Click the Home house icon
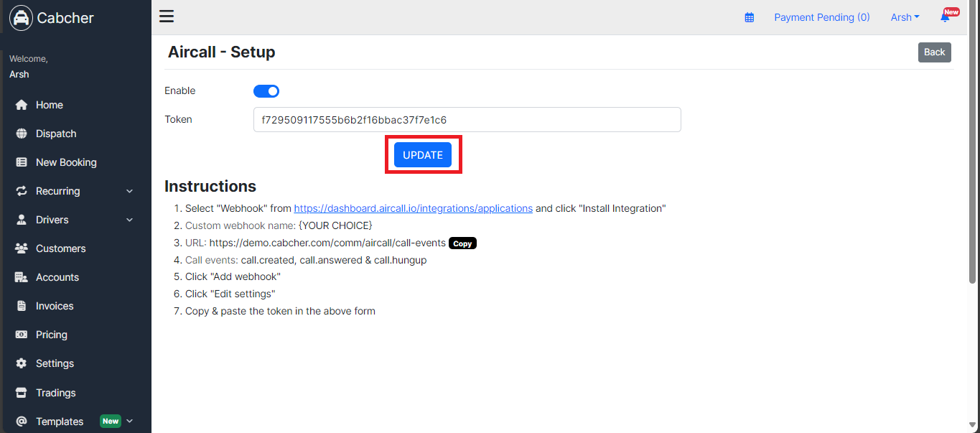Viewport: 980px width, 433px height. tap(22, 105)
